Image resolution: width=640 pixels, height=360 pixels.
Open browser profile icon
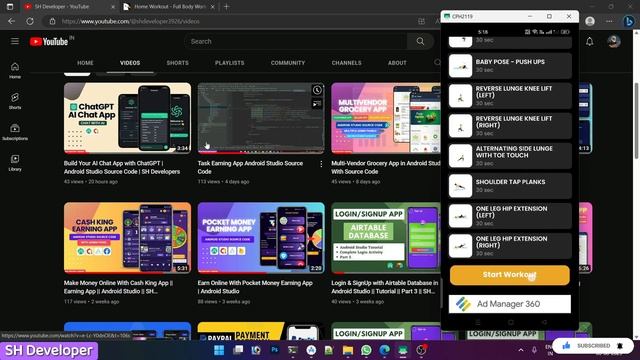pyautogui.click(x=589, y=21)
